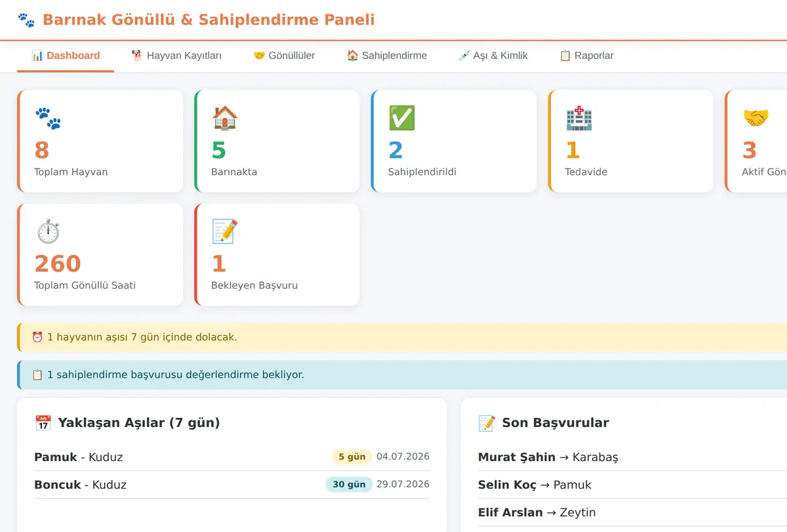Screen dimensions: 787x532
Task: Click the date 29.07.2026
Action: 403,484
